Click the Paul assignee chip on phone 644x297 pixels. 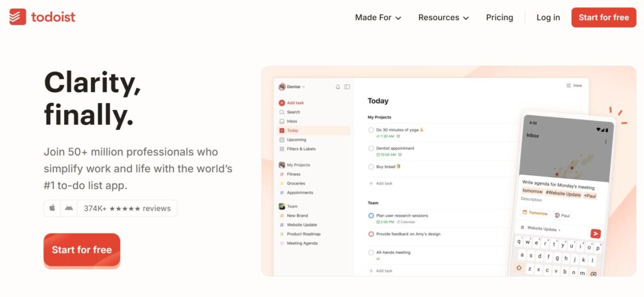(x=562, y=215)
